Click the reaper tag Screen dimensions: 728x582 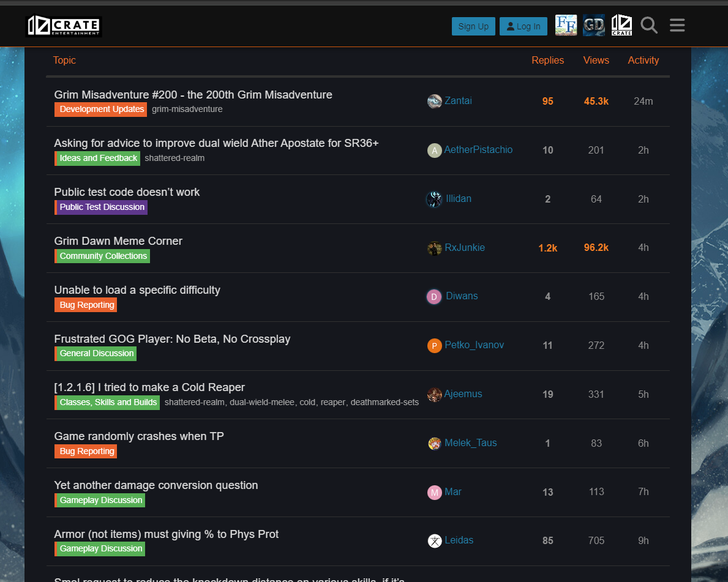click(x=333, y=403)
